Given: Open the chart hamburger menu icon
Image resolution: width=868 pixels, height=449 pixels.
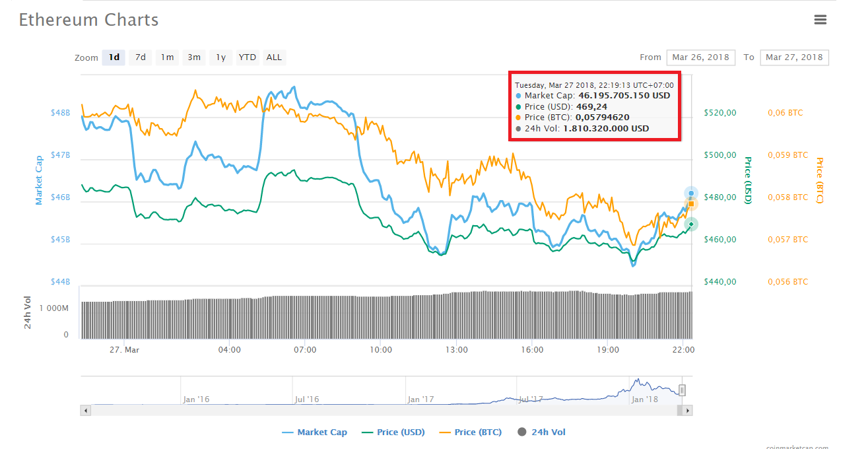Looking at the screenshot, I should coord(820,20).
